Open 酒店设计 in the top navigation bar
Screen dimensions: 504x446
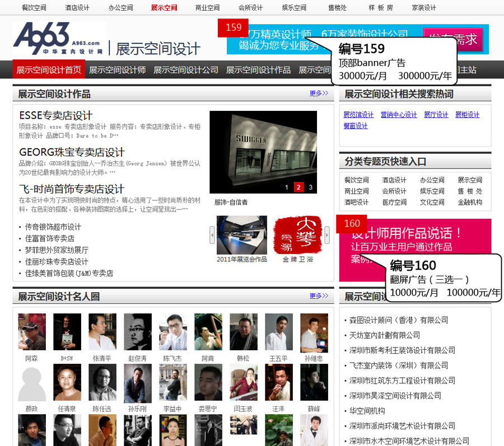77,7
